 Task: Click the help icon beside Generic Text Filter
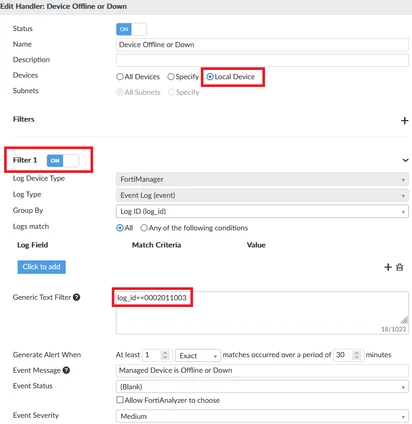pos(76,297)
